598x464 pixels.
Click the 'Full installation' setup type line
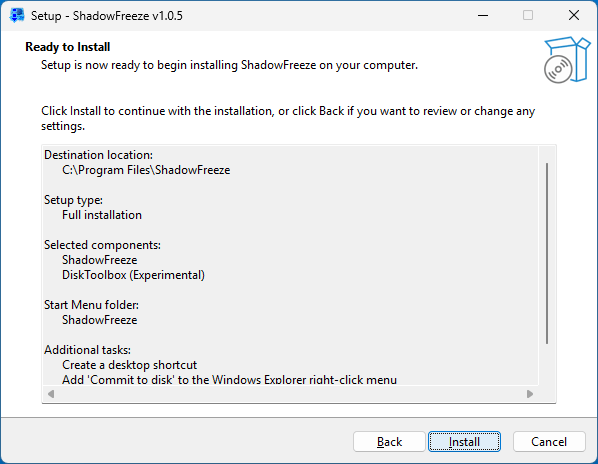pos(102,215)
